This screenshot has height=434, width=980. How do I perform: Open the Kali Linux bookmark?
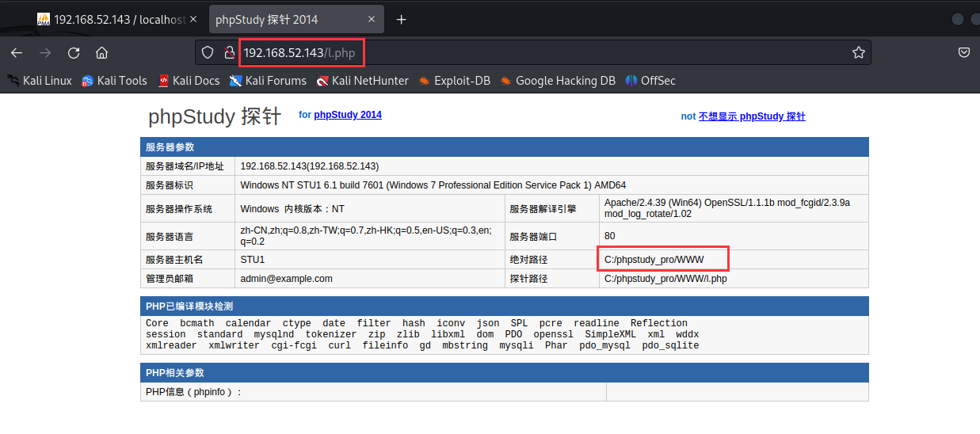pos(40,80)
